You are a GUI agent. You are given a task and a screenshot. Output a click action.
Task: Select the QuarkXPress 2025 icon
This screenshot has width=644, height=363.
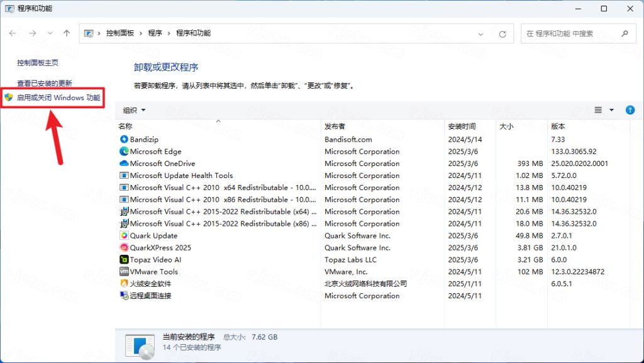point(124,248)
